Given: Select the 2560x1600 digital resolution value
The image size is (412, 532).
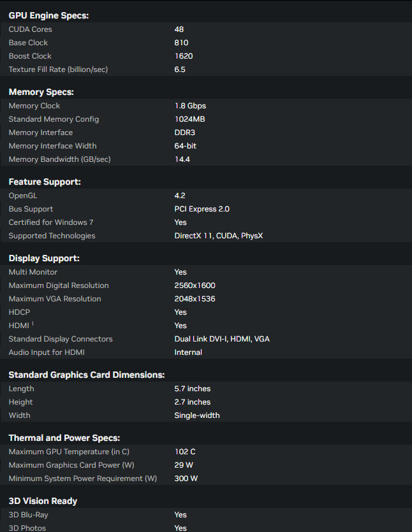Looking at the screenshot, I should point(195,285).
